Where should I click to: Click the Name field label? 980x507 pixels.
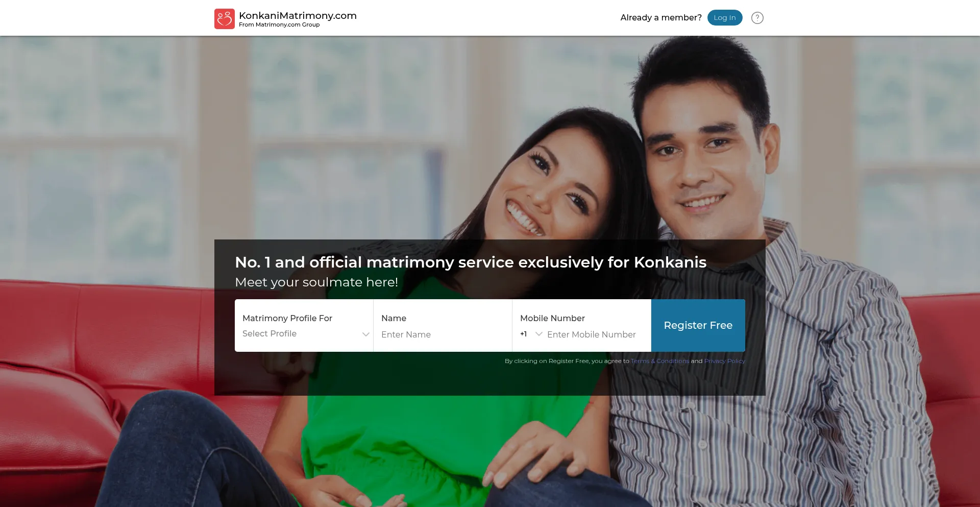pos(394,318)
